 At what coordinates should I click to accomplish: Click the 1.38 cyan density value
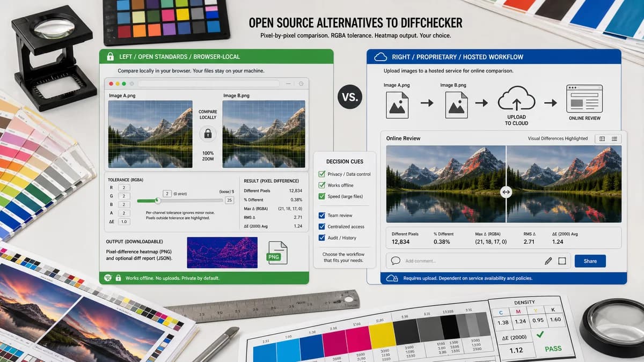(x=503, y=322)
